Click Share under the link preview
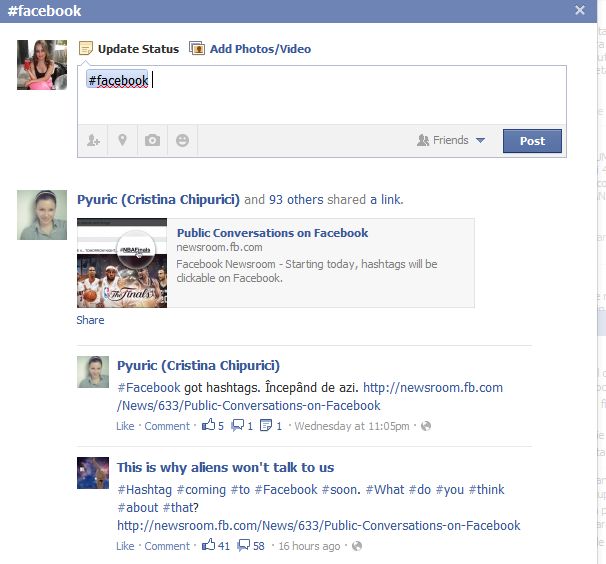 coord(90,320)
